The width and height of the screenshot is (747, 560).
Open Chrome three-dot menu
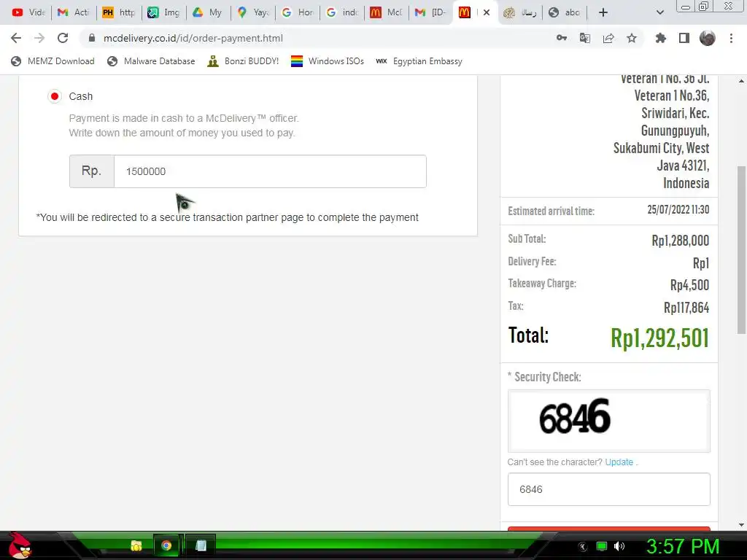(731, 38)
